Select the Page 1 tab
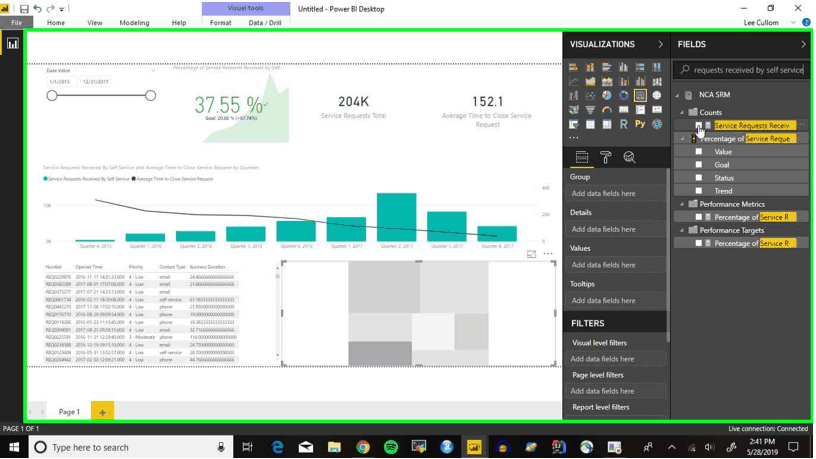This screenshot has height=459, width=816. coord(69,412)
